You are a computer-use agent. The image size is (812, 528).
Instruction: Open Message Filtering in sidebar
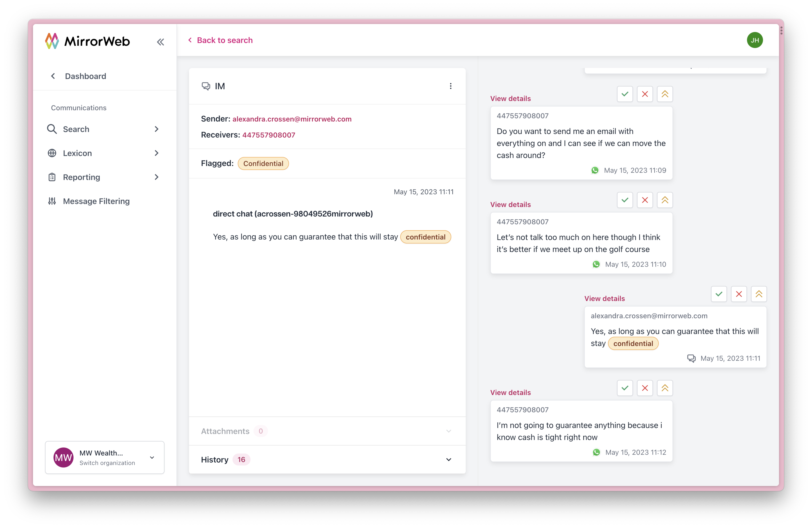96,201
